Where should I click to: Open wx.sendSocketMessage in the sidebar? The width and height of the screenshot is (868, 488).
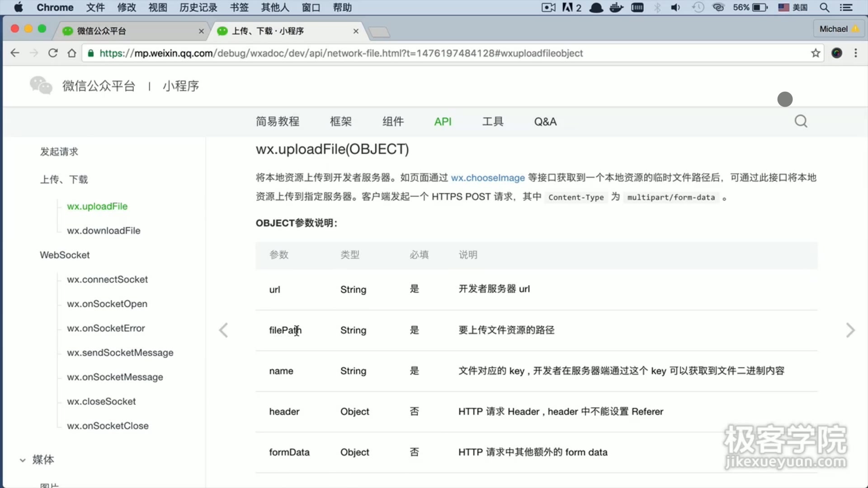[120, 352]
